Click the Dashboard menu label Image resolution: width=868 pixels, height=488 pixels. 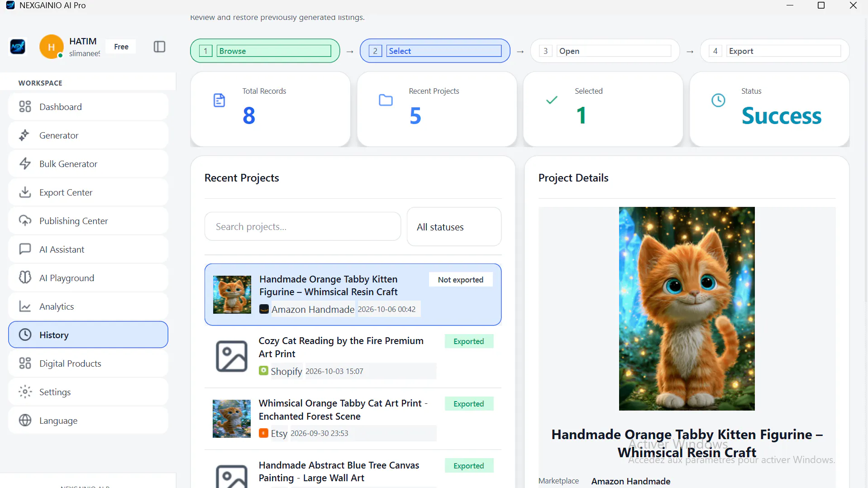(x=61, y=107)
